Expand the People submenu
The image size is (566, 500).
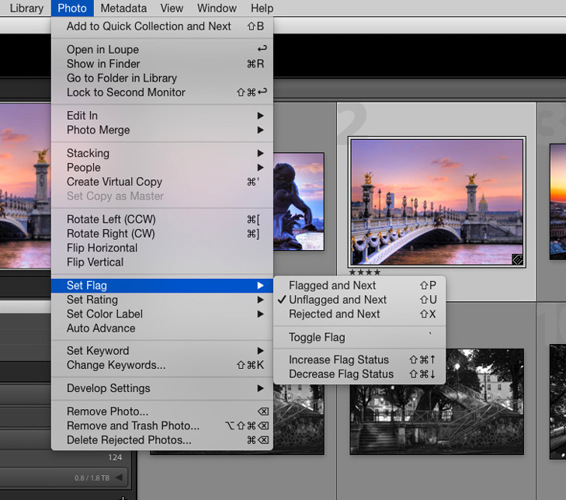[x=162, y=168]
